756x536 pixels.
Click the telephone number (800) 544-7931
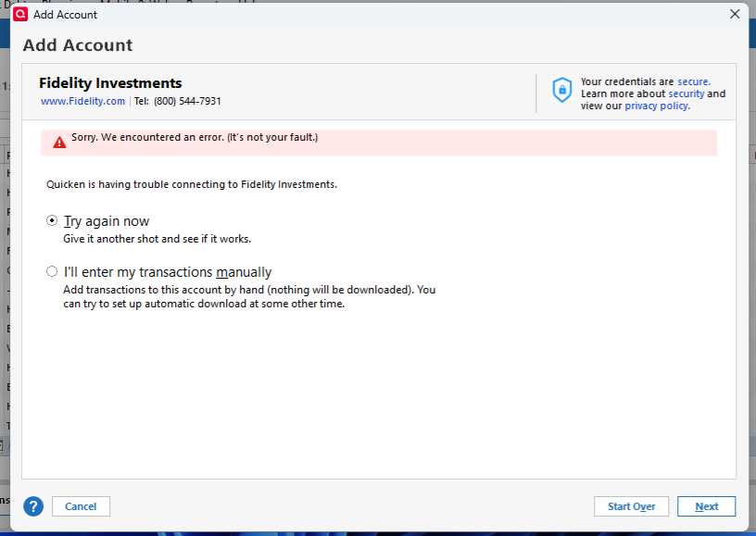[187, 101]
